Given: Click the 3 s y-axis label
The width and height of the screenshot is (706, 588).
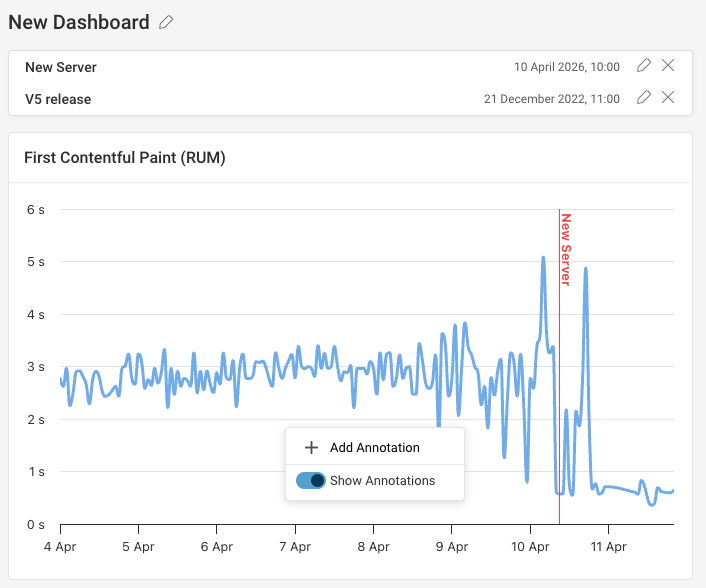Looking at the screenshot, I should (x=36, y=366).
